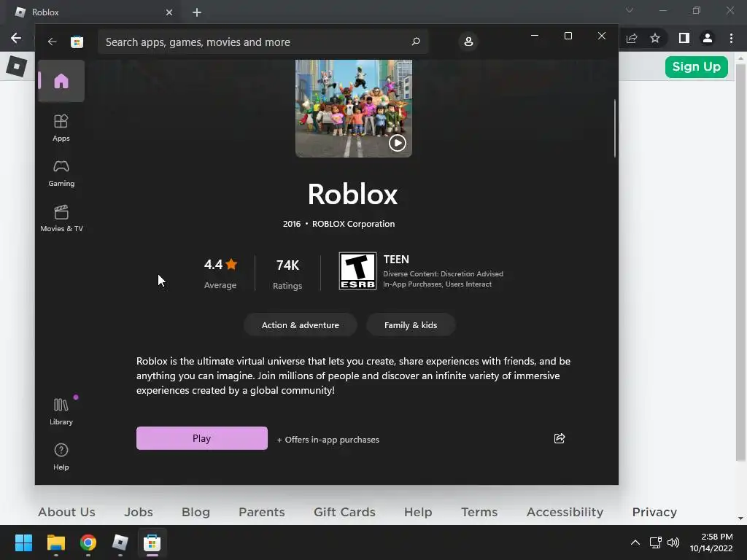Go to the Store Home section
Screen dimensions: 747x560
click(61, 81)
